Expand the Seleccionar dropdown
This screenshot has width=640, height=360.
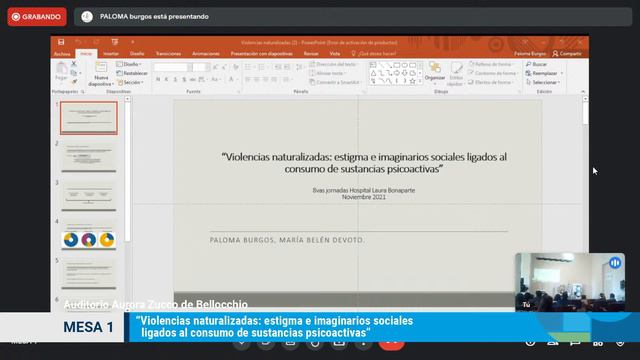click(543, 82)
